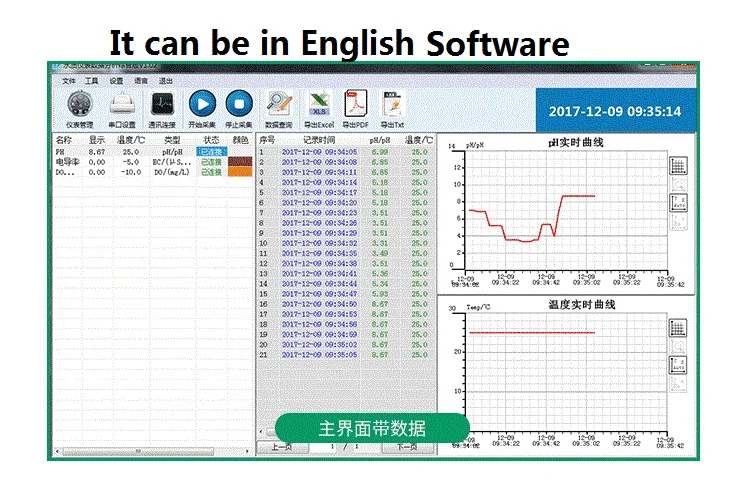The height and width of the screenshot is (495, 750).
Task: Click the 2017-12-09 09:35:14 clock display
Action: pos(615,111)
